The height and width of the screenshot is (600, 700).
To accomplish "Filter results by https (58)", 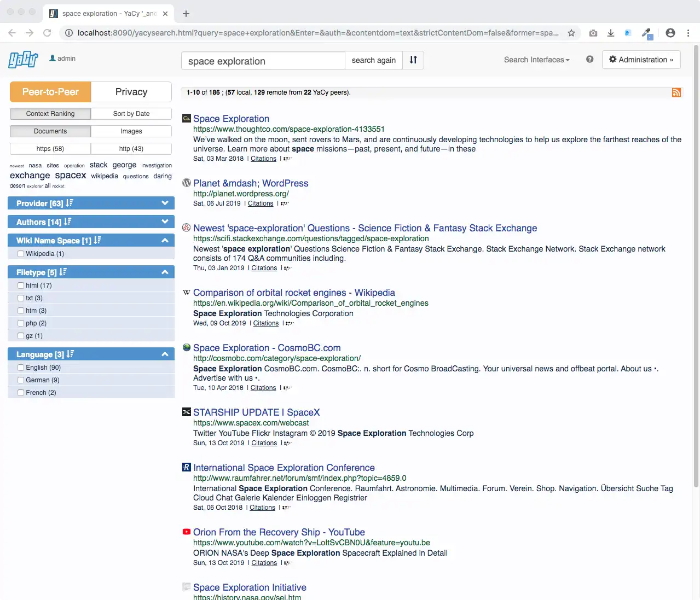I will [50, 149].
